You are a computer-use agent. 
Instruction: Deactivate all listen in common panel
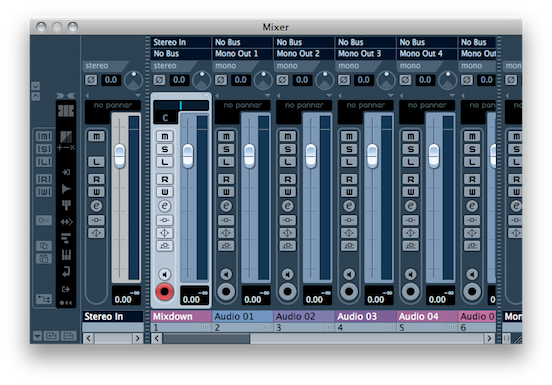click(44, 162)
